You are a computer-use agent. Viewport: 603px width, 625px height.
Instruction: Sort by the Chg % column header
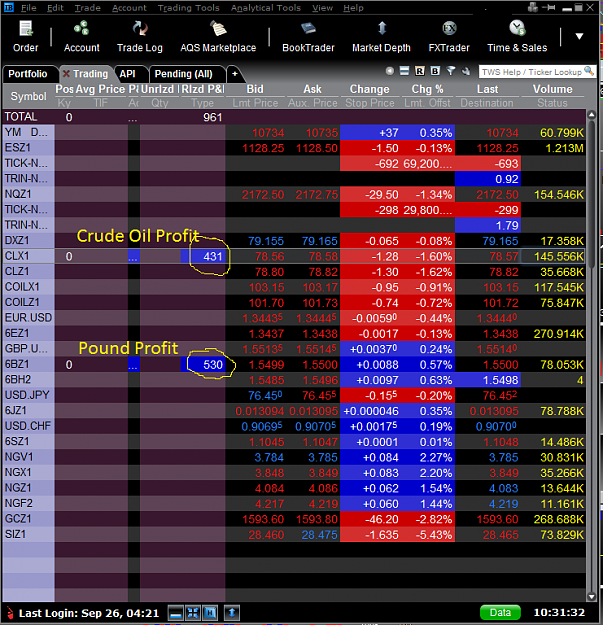coord(428,89)
